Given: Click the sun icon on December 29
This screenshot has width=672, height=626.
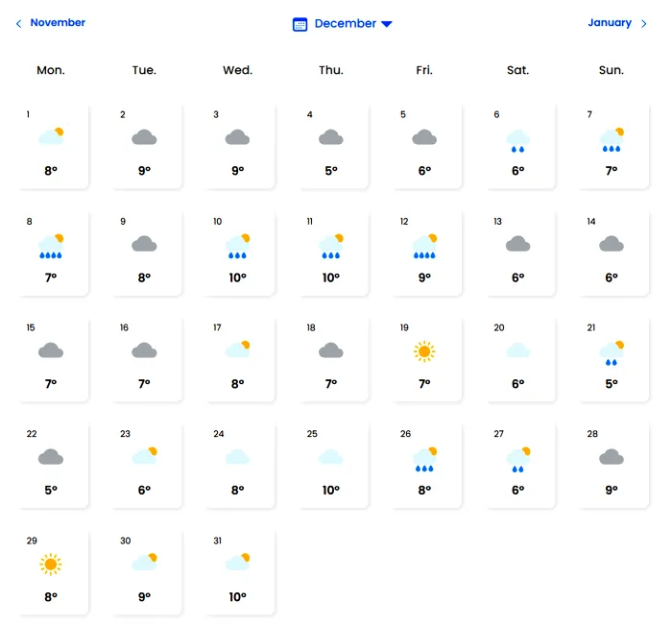Looking at the screenshot, I should point(51,564).
